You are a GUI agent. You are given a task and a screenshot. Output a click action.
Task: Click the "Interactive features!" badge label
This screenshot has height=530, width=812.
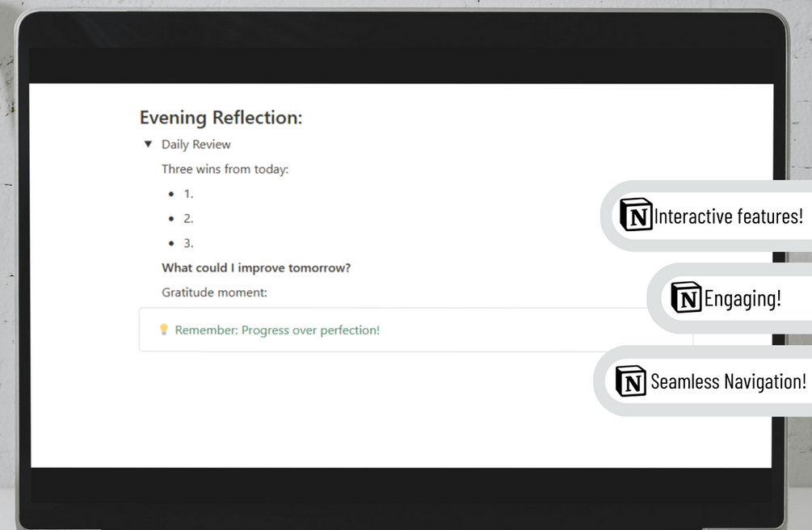(729, 217)
